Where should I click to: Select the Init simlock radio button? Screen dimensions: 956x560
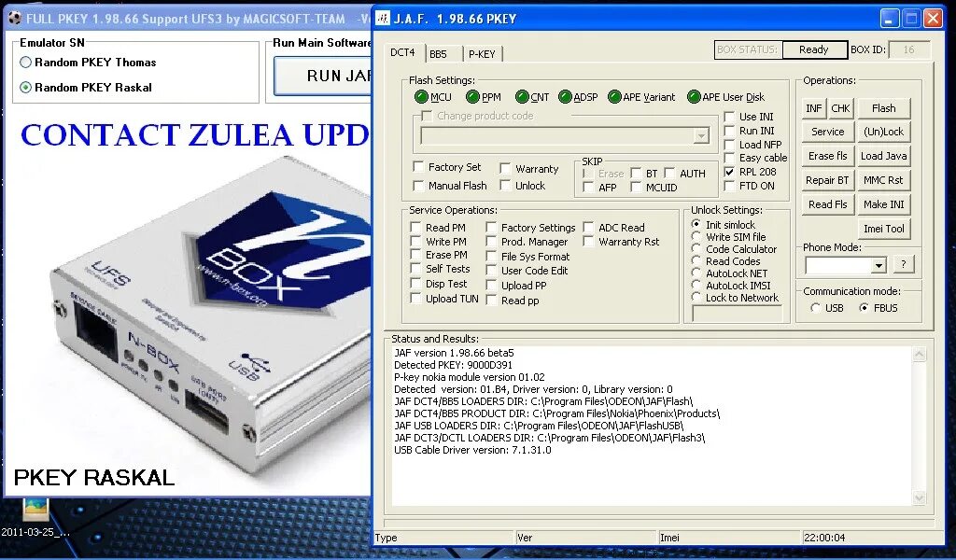point(696,224)
